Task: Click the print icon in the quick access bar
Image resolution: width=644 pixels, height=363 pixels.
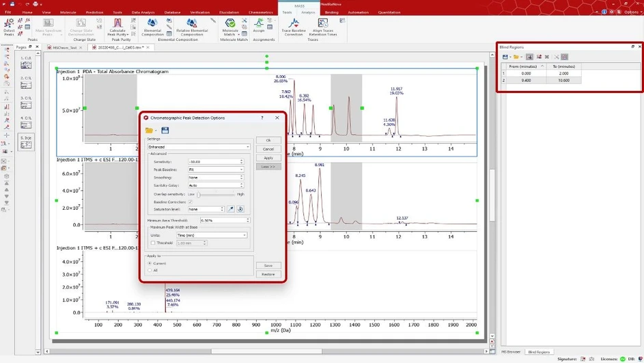Action: [x=36, y=3]
